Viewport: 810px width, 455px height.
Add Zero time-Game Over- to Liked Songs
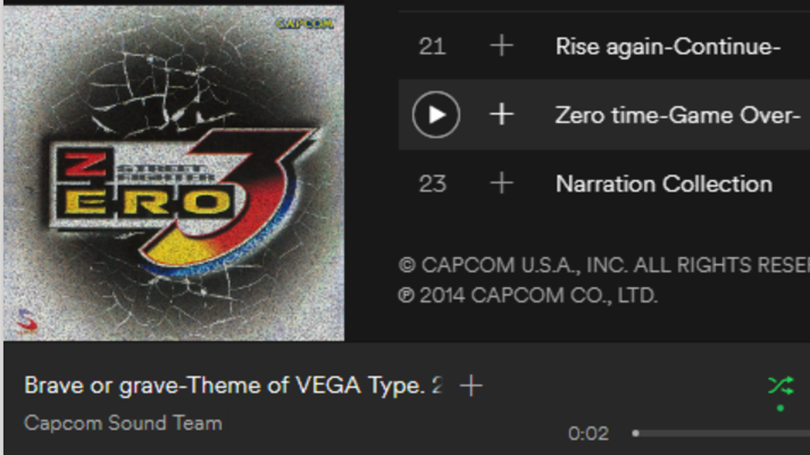501,115
